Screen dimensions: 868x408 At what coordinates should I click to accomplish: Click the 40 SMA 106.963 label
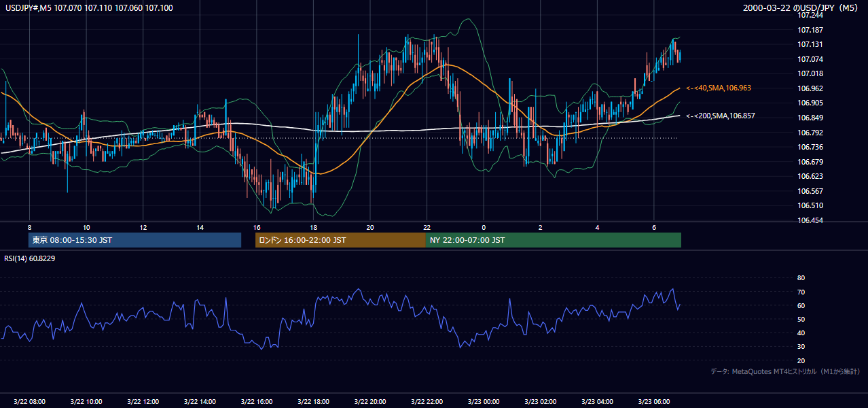click(x=719, y=88)
